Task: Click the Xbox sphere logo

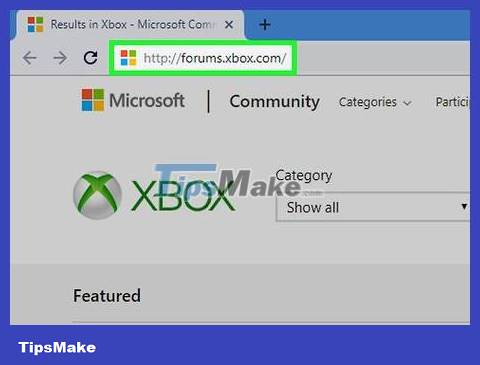Action: click(x=97, y=195)
